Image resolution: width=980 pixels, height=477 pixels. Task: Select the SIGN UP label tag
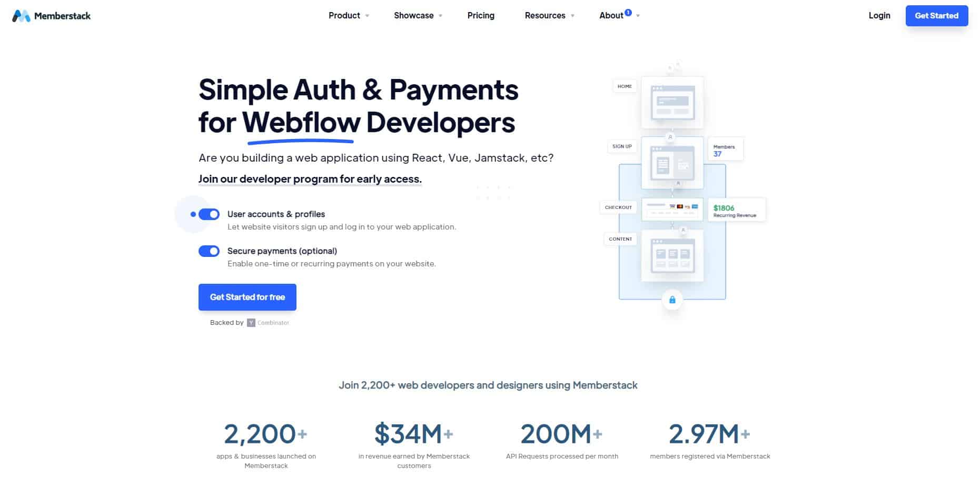(622, 146)
